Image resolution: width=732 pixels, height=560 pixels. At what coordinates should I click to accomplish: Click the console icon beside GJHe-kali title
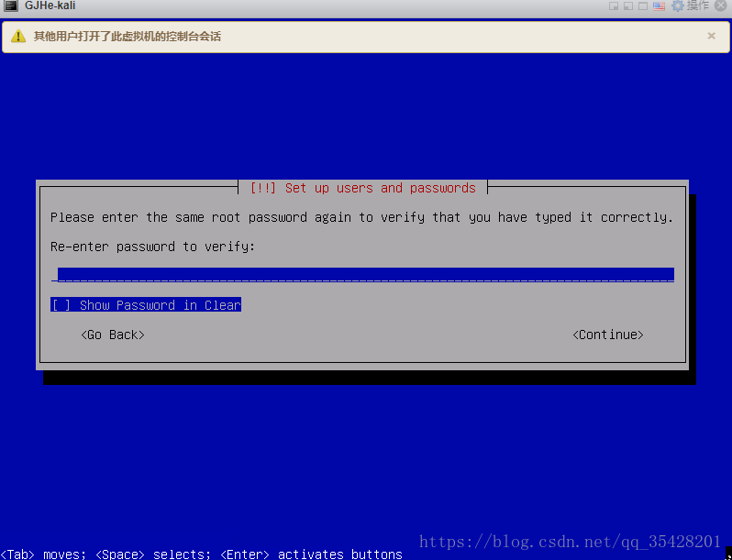click(x=11, y=5)
